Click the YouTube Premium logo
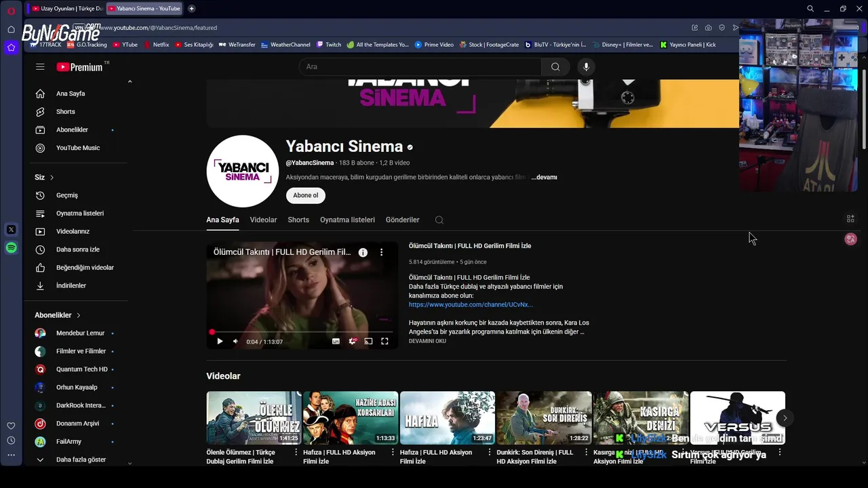The image size is (868, 488). 79,67
